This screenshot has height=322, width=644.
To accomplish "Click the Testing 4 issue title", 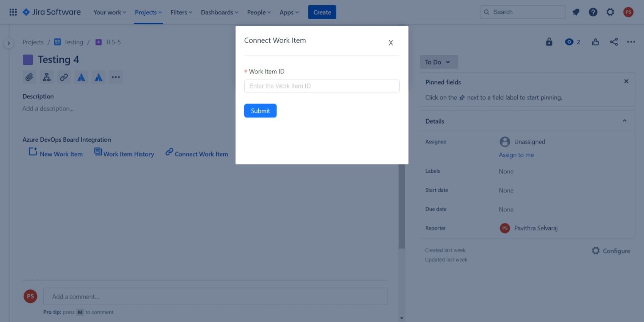I will pos(58,60).
